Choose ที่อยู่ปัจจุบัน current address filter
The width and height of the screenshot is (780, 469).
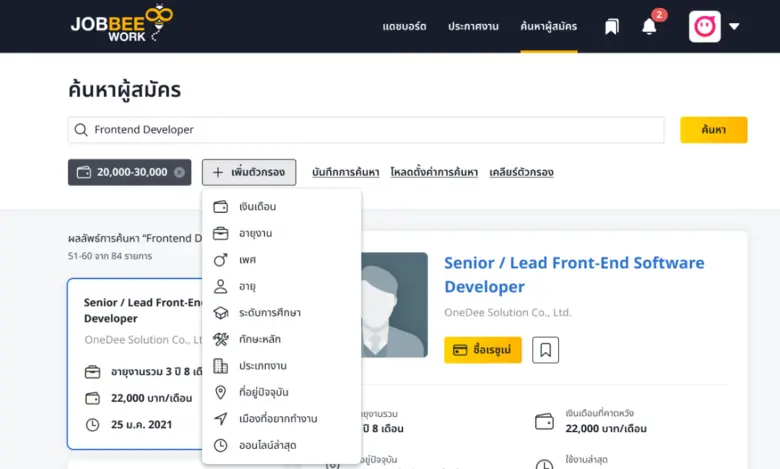[264, 392]
